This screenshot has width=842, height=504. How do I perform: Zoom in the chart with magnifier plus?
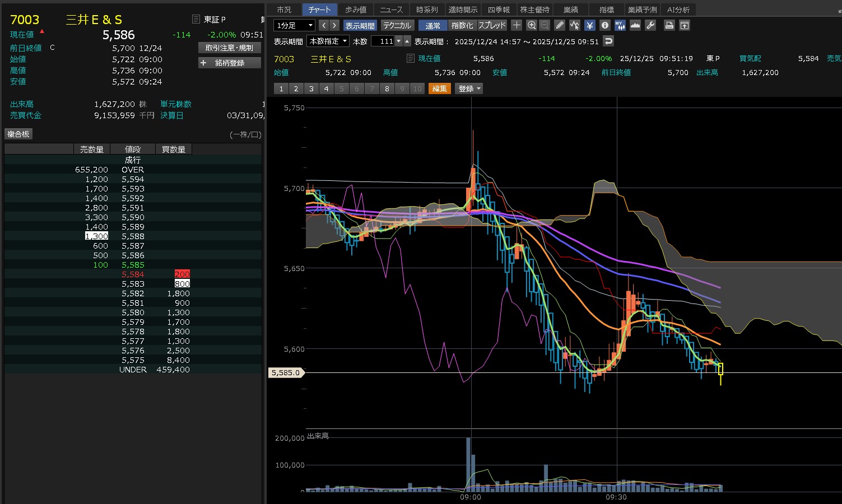pos(532,25)
